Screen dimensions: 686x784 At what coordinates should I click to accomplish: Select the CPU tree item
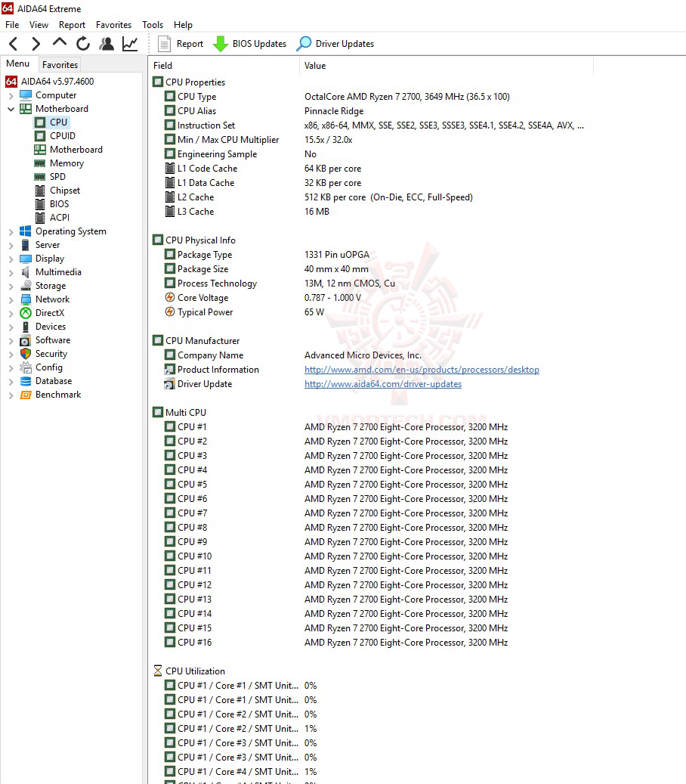tap(58, 122)
